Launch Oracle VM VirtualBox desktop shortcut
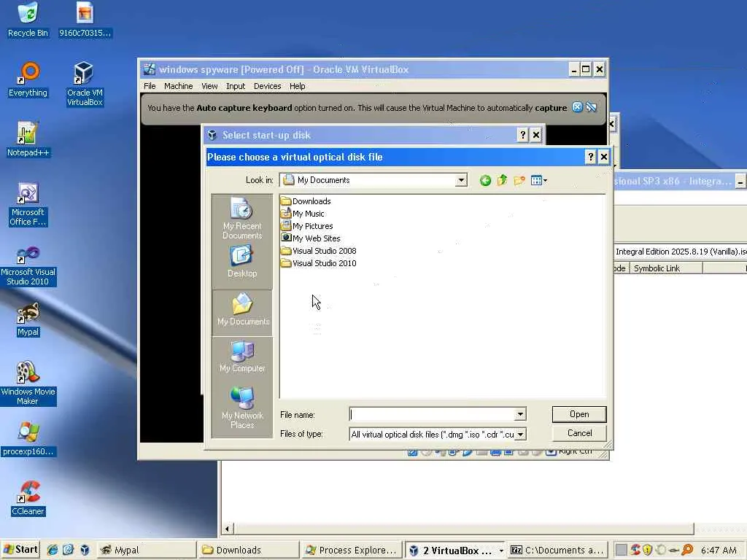This screenshot has height=560, width=747. point(85,85)
